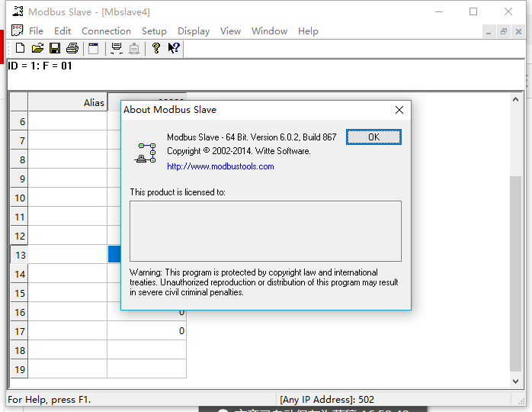Click the context help arrow-question icon
This screenshot has height=412, width=532.
(x=174, y=48)
